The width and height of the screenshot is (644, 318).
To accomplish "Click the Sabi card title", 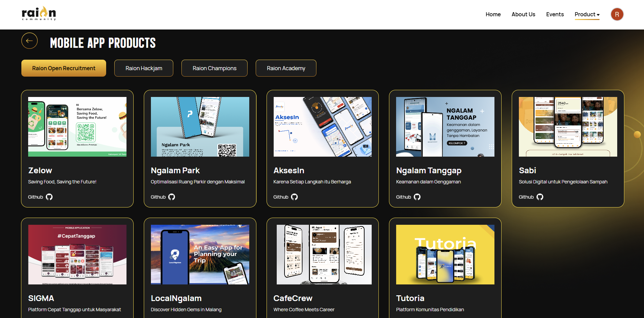I will click(527, 171).
